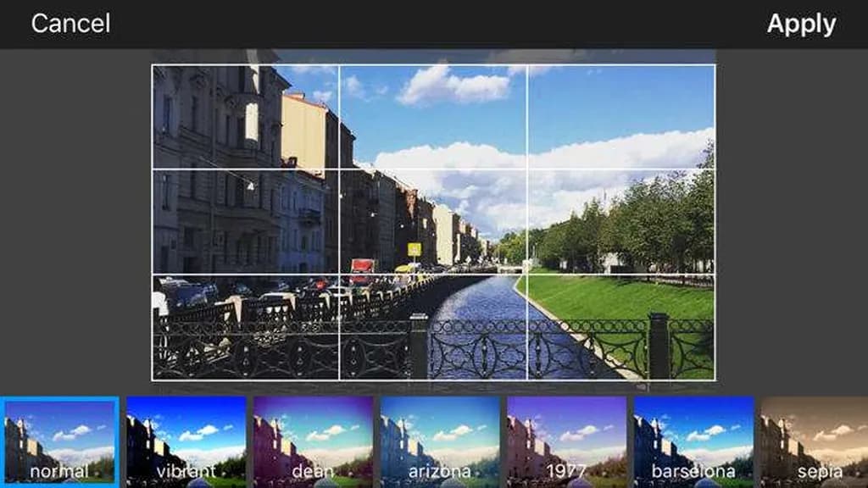Select the normal filter thumbnail
This screenshot has width=868, height=488.
coord(60,441)
